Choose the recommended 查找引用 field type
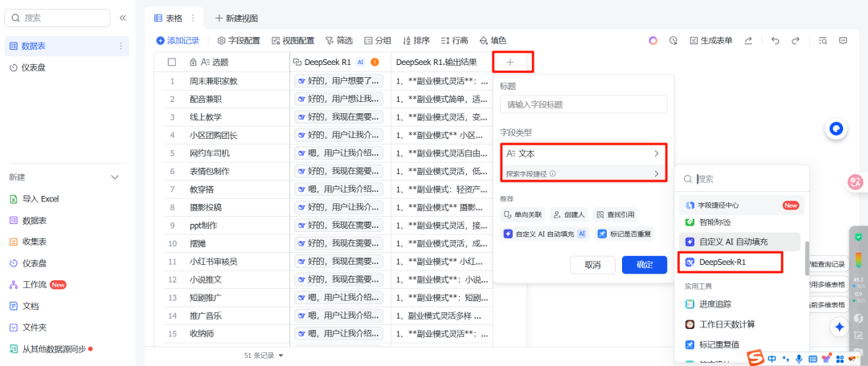The width and height of the screenshot is (868, 366). coord(615,214)
